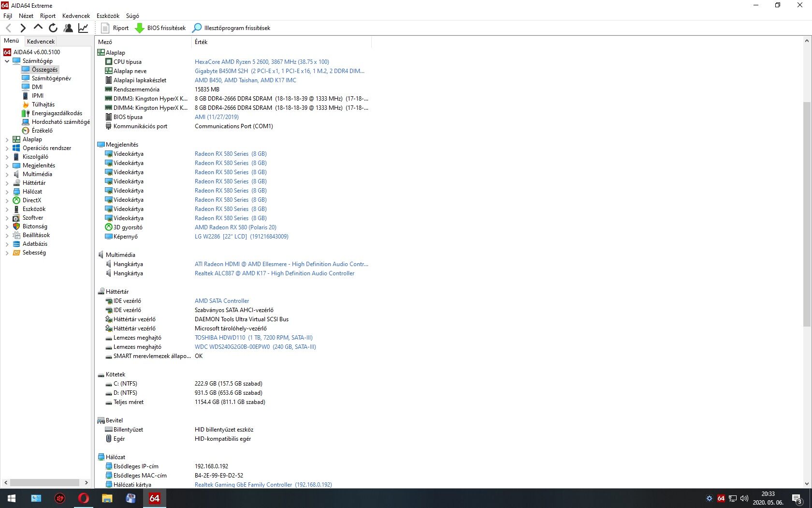Open BIOS frissítések from the toolbar
Viewport: 812px width, 508px height.
pyautogui.click(x=160, y=28)
